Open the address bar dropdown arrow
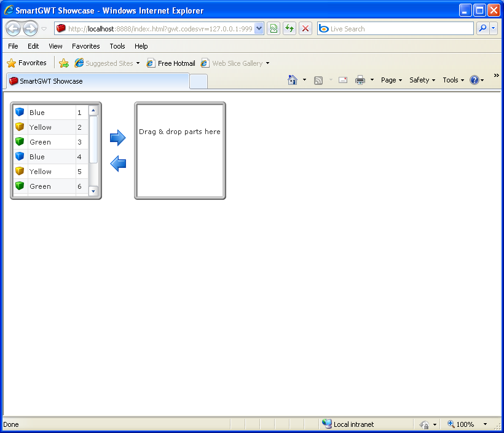This screenshot has width=504, height=433. tap(259, 29)
